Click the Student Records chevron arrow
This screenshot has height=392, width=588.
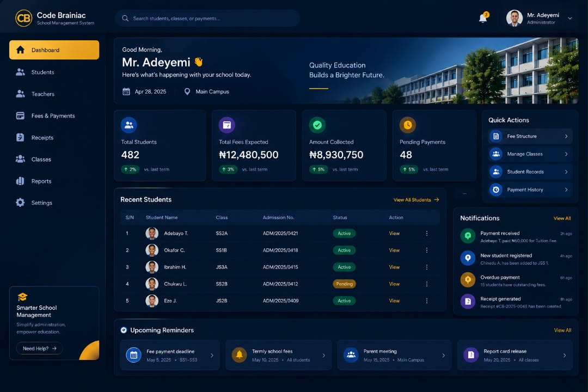(x=566, y=172)
